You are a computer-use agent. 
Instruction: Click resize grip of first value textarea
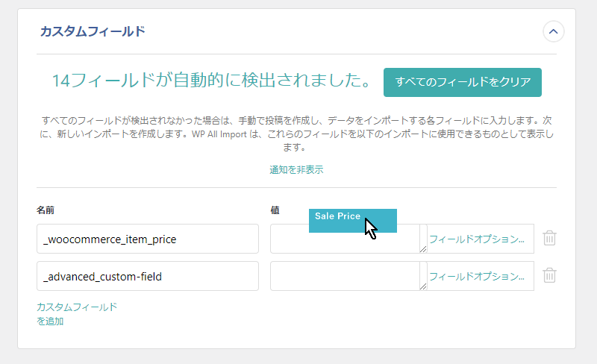point(423,249)
